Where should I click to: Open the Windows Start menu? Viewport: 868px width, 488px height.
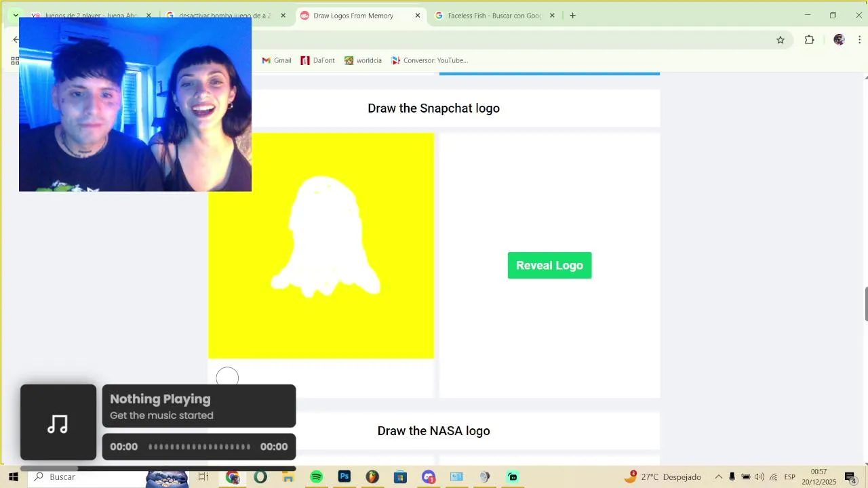pos(13,477)
